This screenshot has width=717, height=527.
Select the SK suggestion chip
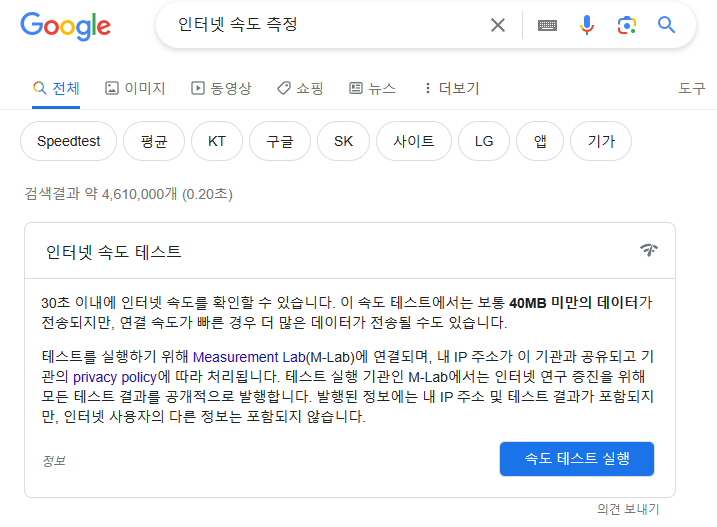[x=343, y=141]
